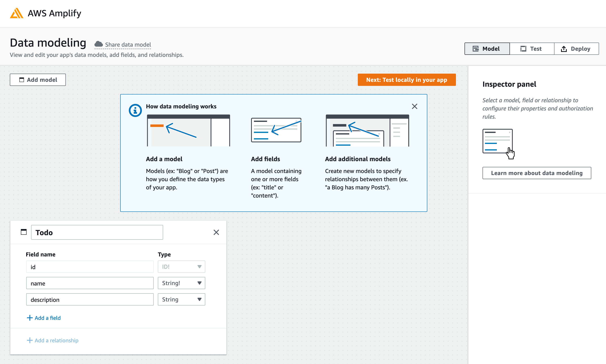Close the How data modeling works banner
606x364 pixels.
click(414, 107)
